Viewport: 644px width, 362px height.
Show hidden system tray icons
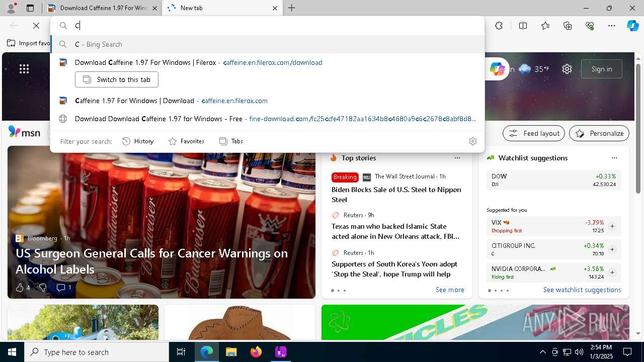point(542,352)
